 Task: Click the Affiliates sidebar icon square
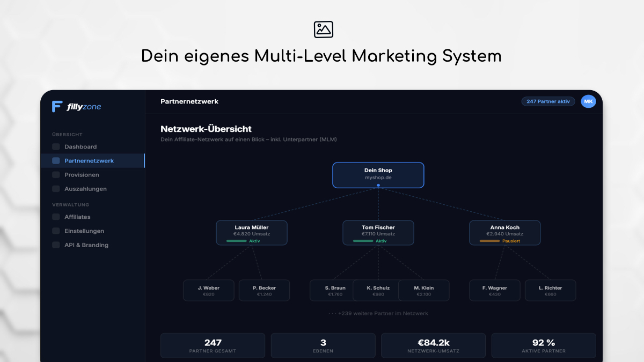coord(56,217)
